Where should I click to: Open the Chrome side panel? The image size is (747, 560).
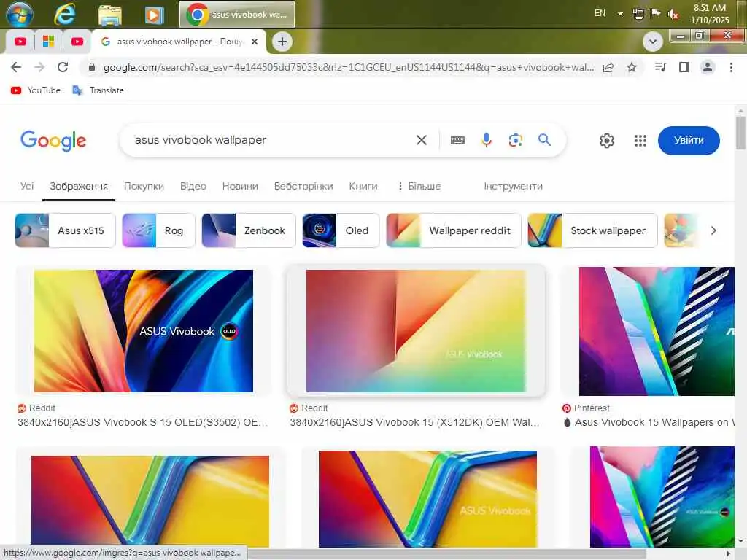684,67
